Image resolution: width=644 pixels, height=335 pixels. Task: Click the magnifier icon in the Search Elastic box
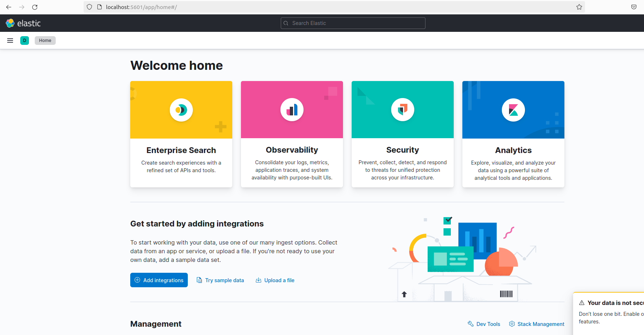point(286,23)
